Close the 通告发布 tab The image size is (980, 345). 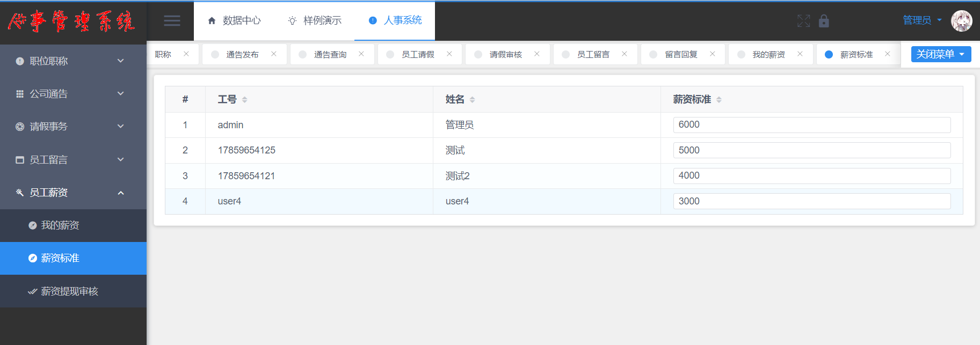[274, 54]
